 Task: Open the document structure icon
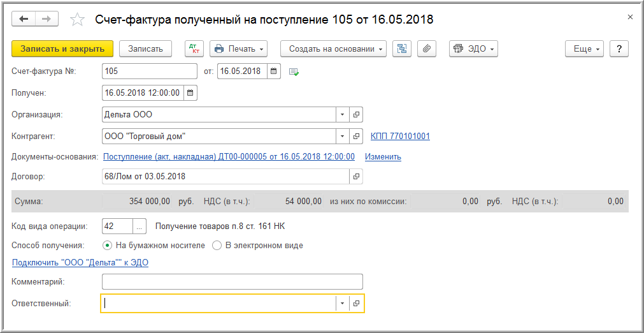(x=401, y=49)
